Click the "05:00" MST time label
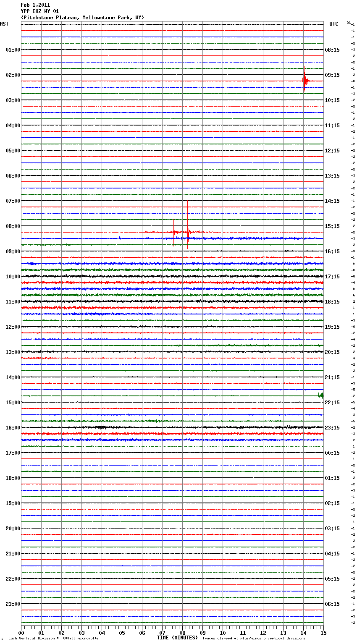Screen dimensions: 357x644 pyautogui.click(x=13, y=151)
